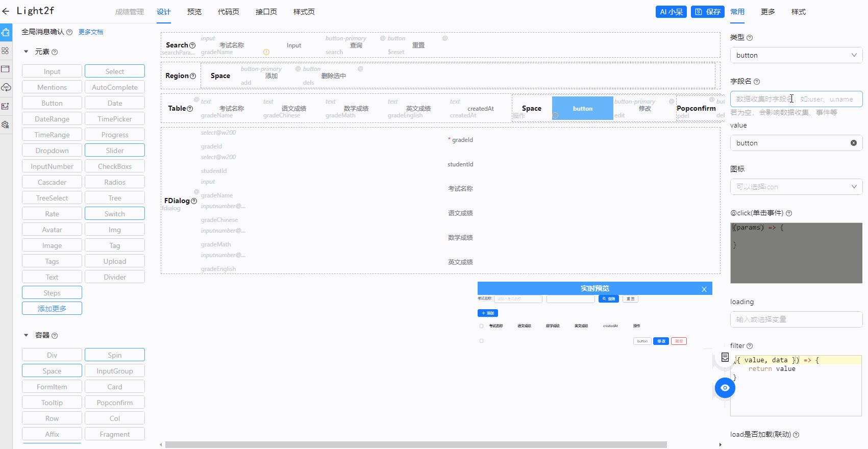868x449 pixels.
Task: Click help icon next to 字段名 label
Action: click(757, 82)
